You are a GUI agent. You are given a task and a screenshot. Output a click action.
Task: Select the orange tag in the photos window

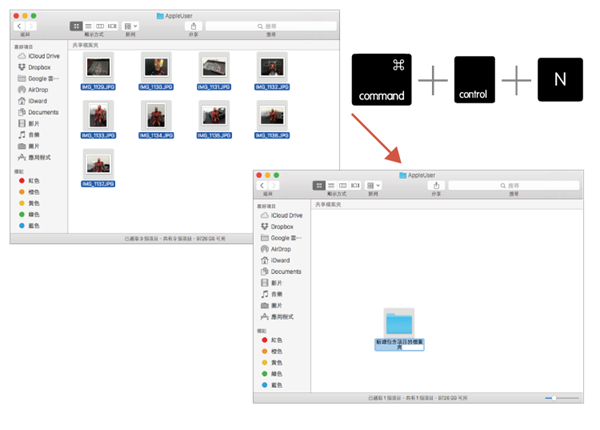tap(29, 192)
